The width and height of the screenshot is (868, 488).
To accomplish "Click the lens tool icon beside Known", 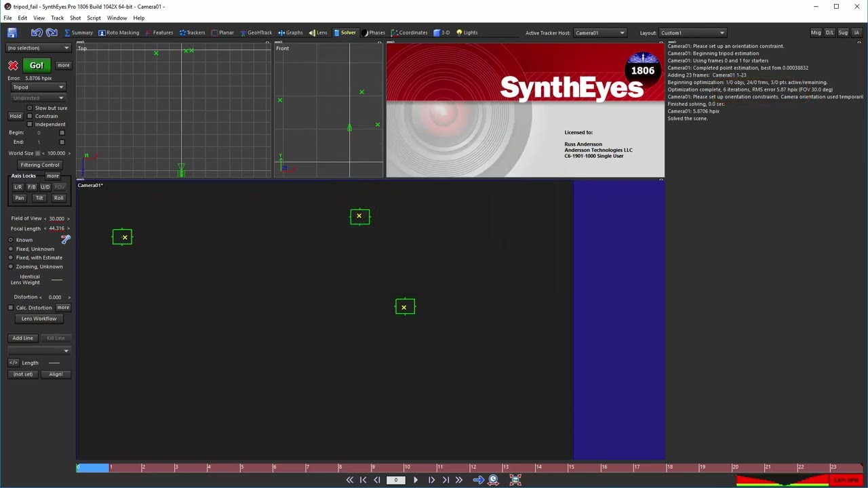I will (x=65, y=239).
